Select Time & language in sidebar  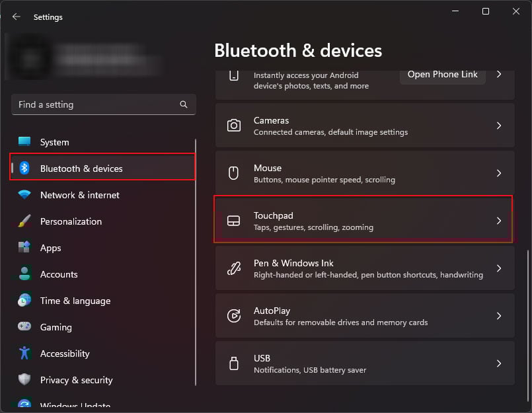click(x=75, y=301)
